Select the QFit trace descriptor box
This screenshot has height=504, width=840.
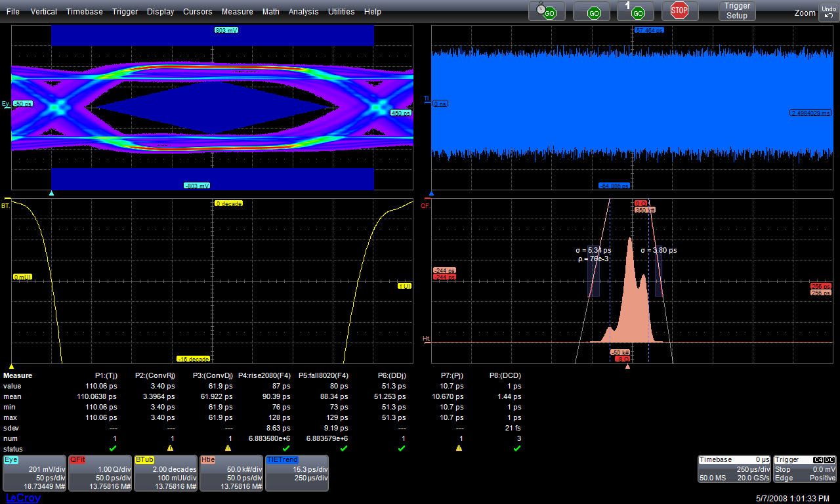pos(100,473)
